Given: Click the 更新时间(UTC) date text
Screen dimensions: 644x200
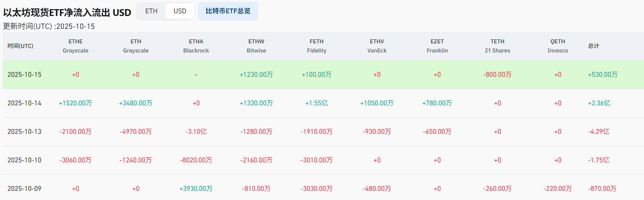Looking at the screenshot, I should point(49,26).
